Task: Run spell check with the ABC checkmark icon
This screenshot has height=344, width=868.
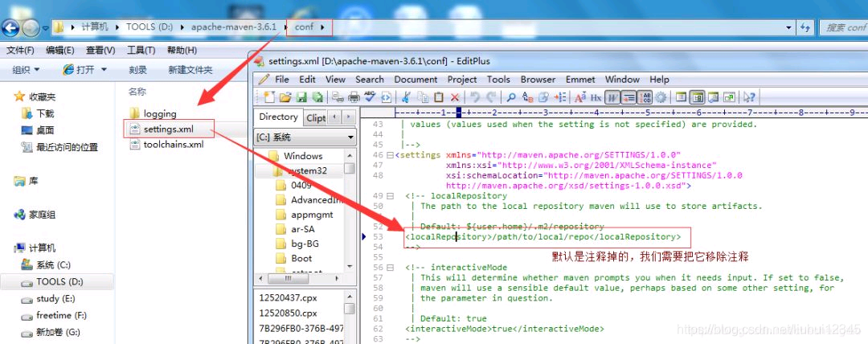Action: coord(370,97)
